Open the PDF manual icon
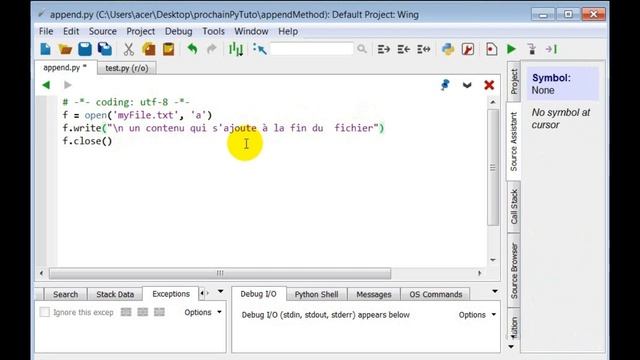This screenshot has width=640, height=360. 468,49
